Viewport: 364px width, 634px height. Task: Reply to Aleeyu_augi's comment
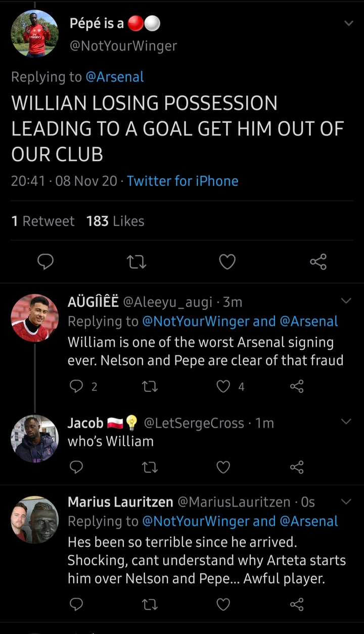tap(76, 387)
